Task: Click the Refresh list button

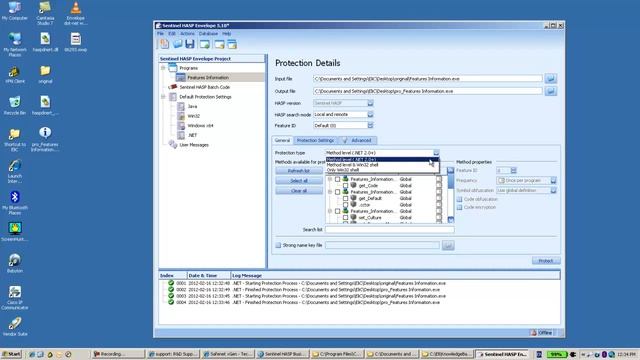Action: (299, 171)
